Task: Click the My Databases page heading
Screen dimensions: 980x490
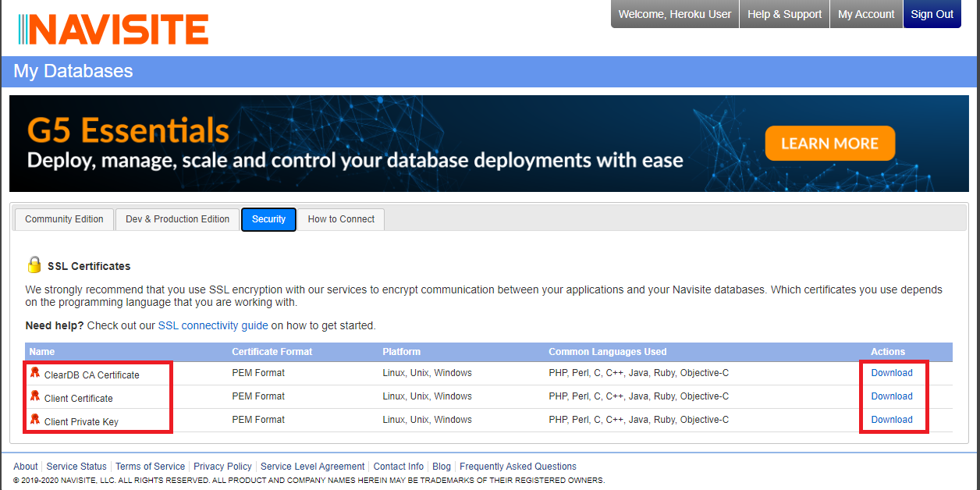Action: tap(73, 71)
